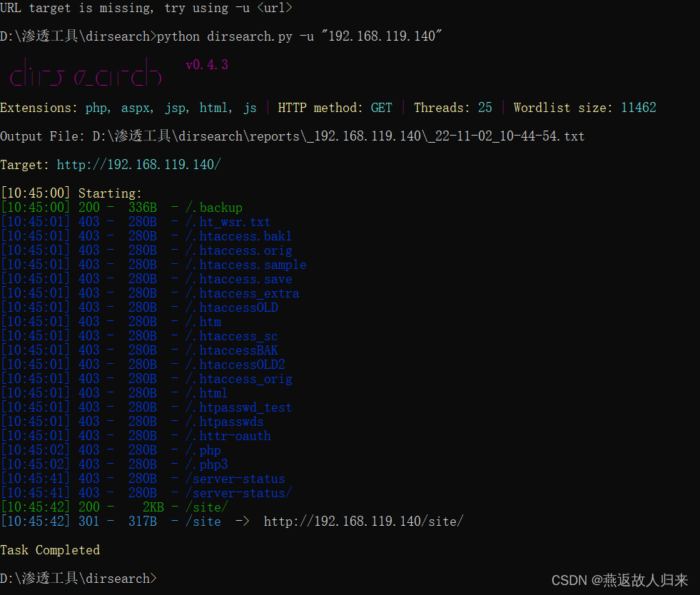
Task: Select the /.php3 path
Action: (206, 464)
